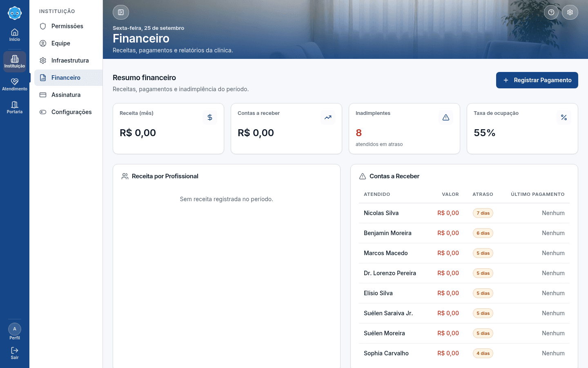Click the alert icon beside Contas a Receber

click(363, 176)
